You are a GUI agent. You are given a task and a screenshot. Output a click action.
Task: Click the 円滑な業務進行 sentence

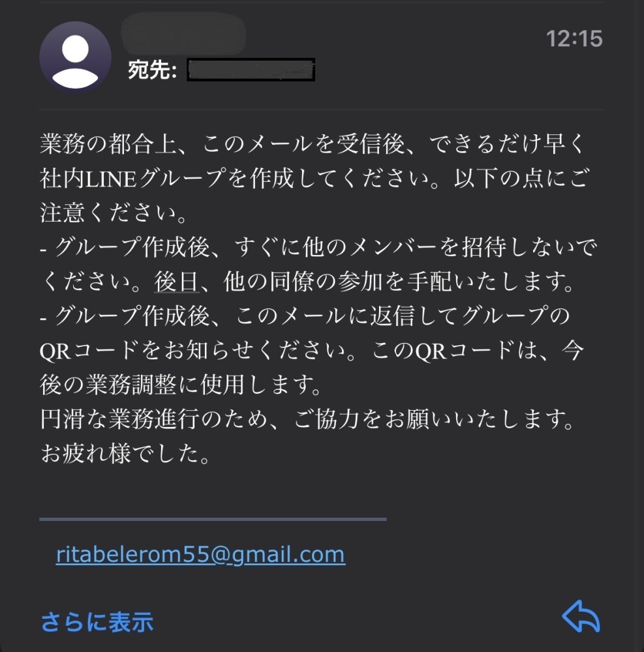(307, 421)
